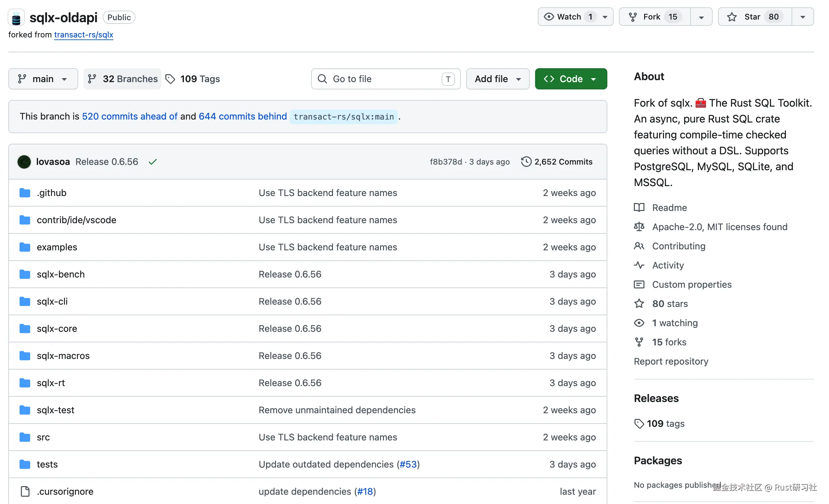829x504 pixels.
Task: Click the eye icon beside 1 watching
Action: (640, 323)
